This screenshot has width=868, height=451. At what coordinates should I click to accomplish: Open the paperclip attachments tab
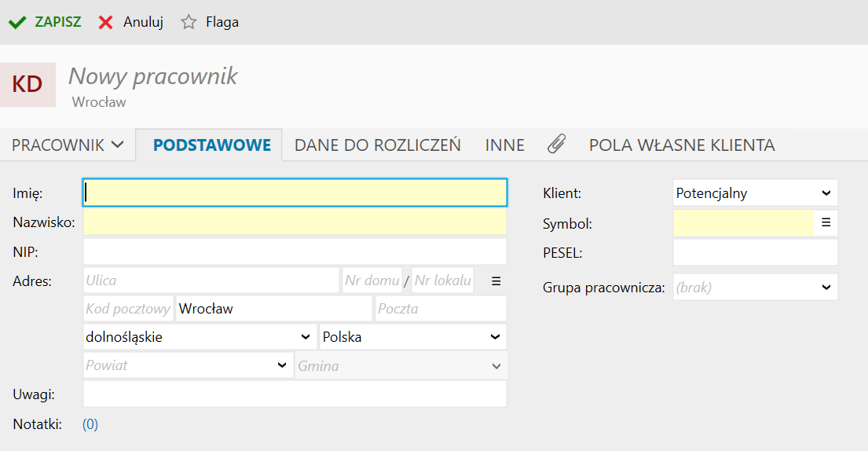tap(556, 144)
